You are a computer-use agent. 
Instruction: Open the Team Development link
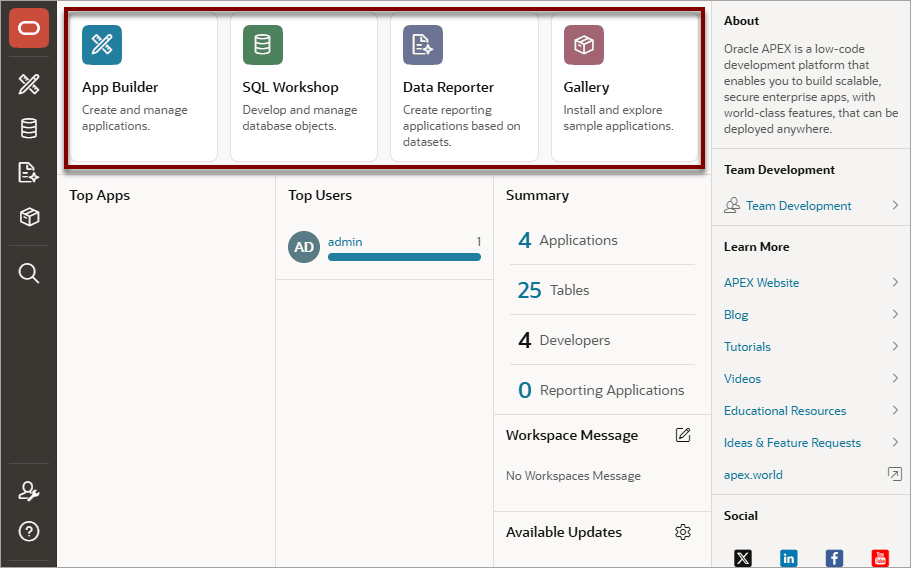point(799,206)
